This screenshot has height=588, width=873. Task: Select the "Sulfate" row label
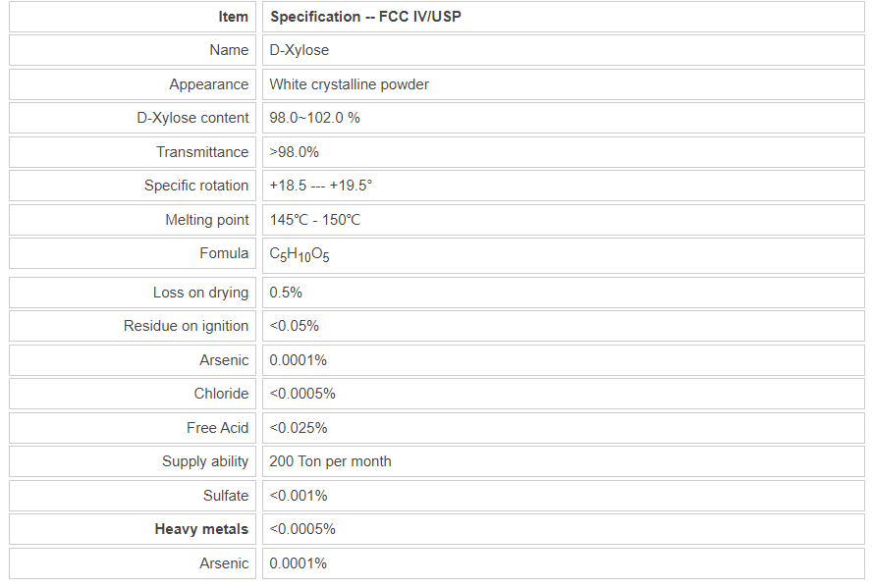click(x=226, y=496)
